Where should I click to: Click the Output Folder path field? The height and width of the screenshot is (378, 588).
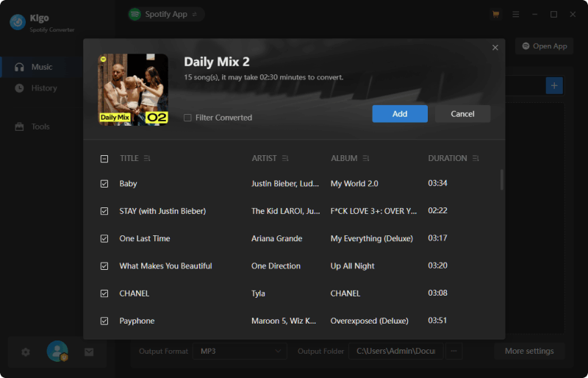click(x=396, y=352)
